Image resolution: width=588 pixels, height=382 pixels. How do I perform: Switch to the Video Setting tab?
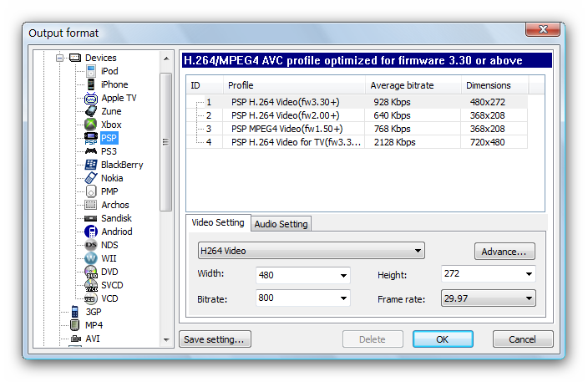pyautogui.click(x=218, y=222)
